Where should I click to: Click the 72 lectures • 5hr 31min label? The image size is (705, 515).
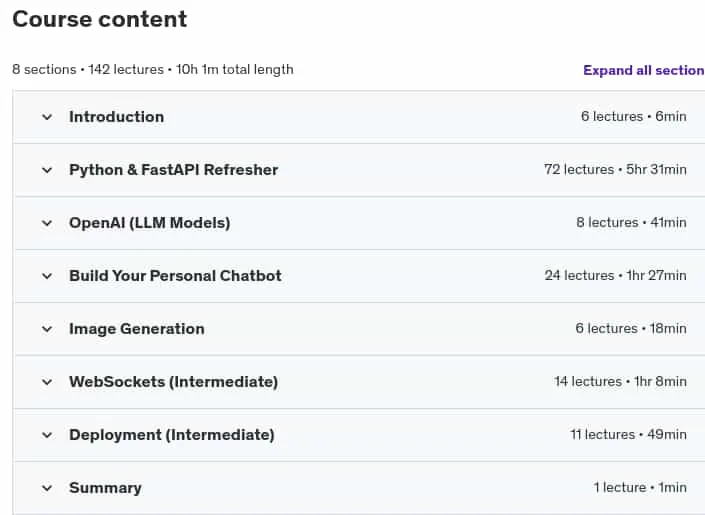click(x=615, y=170)
